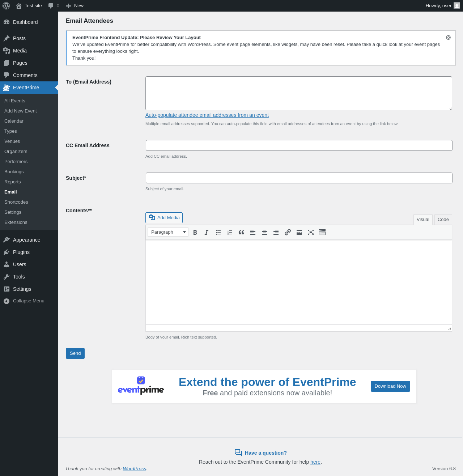The width and height of the screenshot is (463, 476).
Task: Open Comments menu in sidebar
Action: [29, 75]
